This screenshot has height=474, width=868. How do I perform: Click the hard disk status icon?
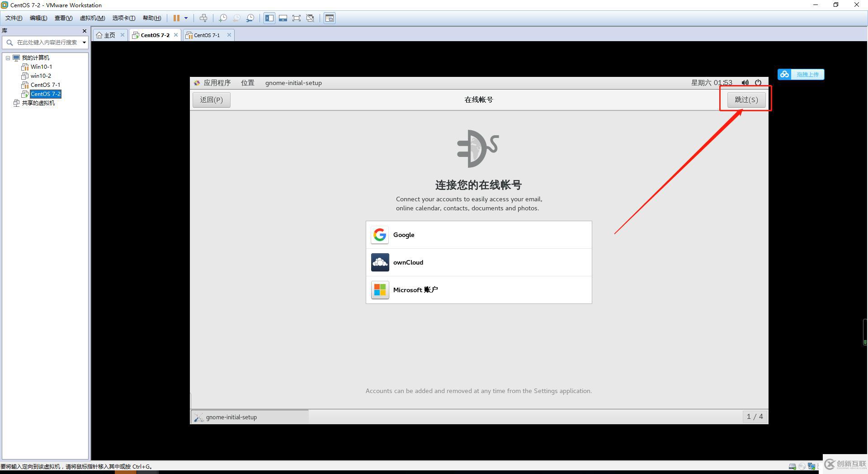point(792,466)
